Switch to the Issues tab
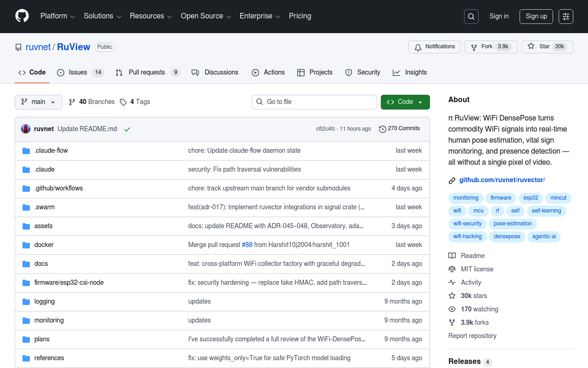The width and height of the screenshot is (588, 368). coord(78,73)
